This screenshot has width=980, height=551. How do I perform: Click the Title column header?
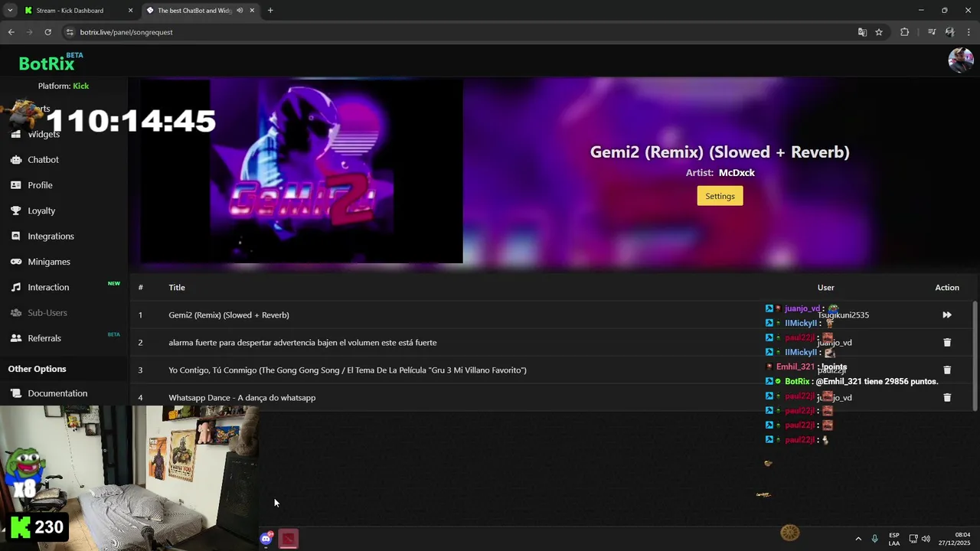click(177, 287)
